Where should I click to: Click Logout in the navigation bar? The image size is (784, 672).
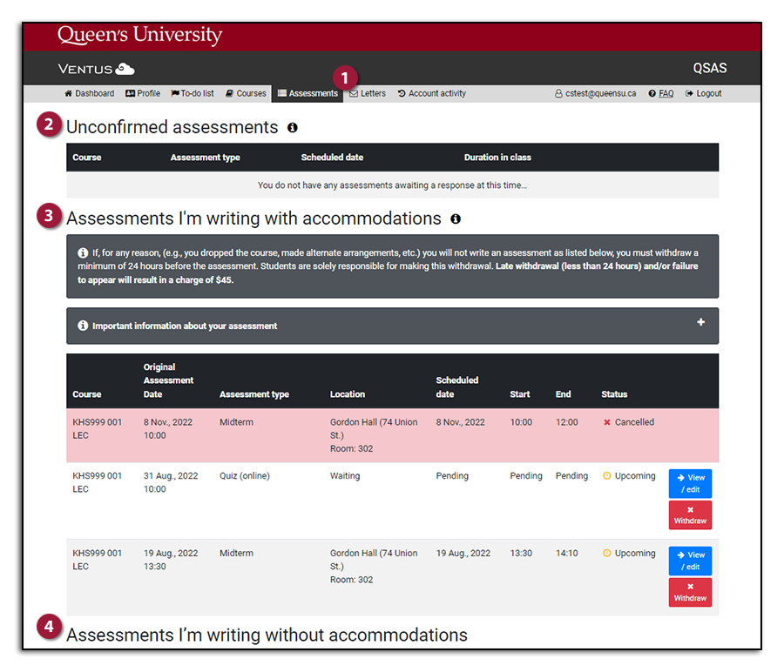tap(704, 94)
